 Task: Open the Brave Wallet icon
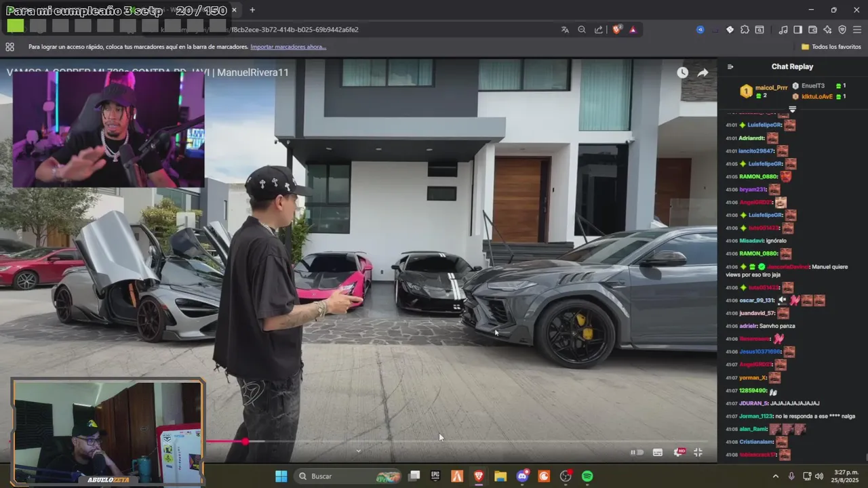click(x=813, y=30)
